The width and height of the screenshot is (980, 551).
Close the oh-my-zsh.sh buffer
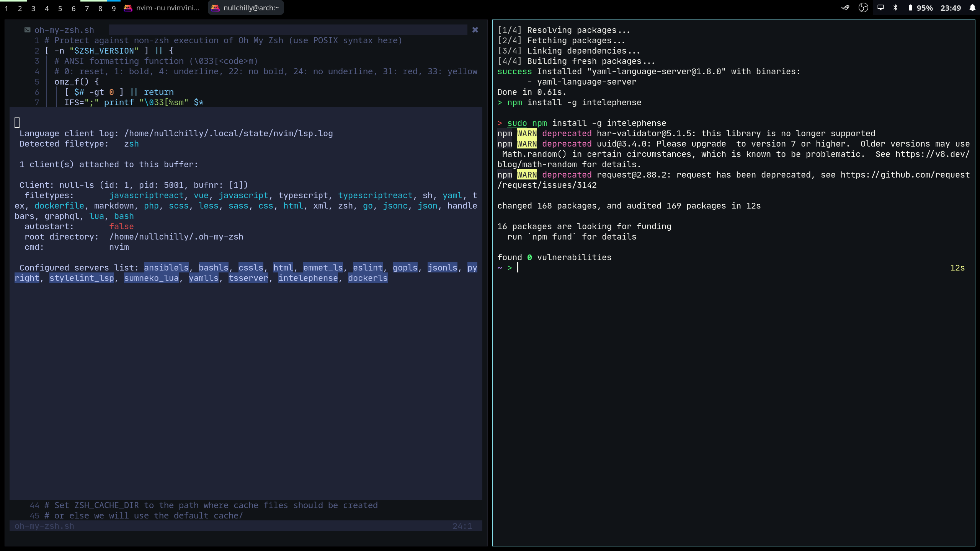475,29
